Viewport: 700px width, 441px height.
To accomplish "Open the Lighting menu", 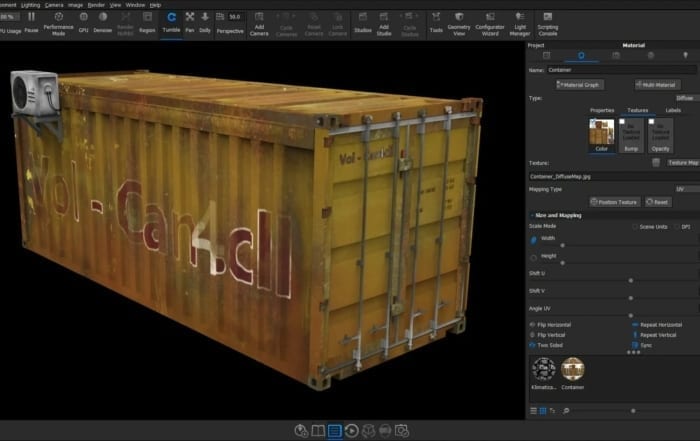I will [30, 5].
